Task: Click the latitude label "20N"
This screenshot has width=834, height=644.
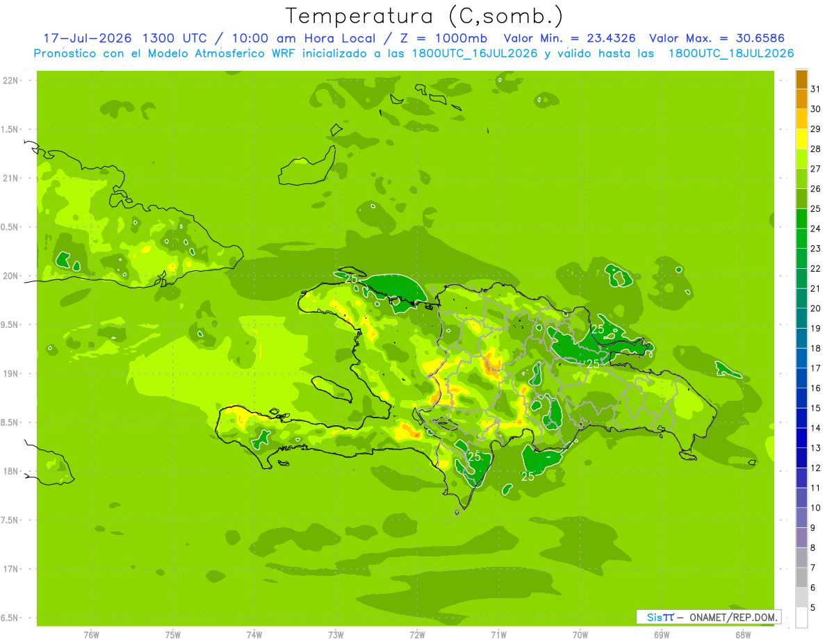Action: pos(10,276)
